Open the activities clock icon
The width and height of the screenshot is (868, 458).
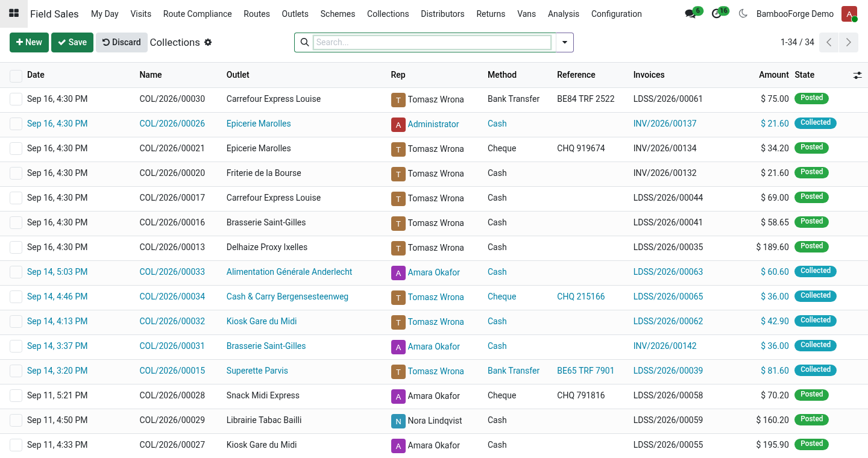point(717,14)
